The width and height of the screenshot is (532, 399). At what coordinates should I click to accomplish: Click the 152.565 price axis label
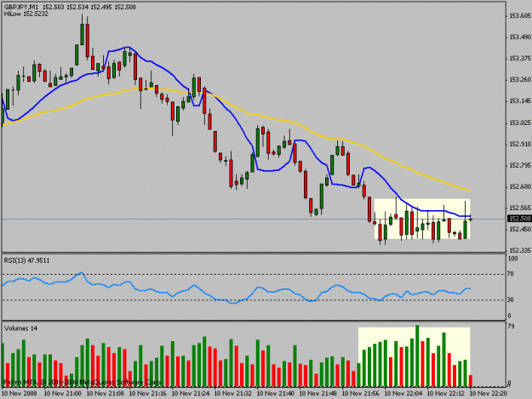tap(520, 208)
